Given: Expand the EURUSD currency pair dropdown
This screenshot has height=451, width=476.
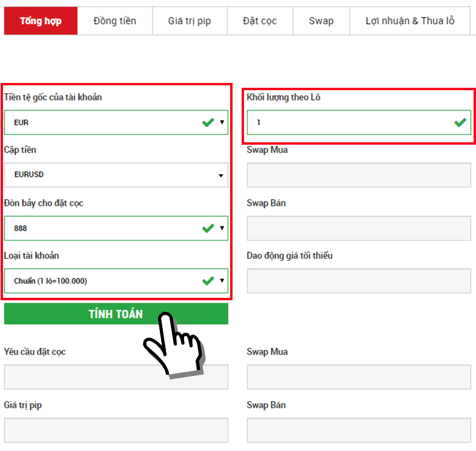Looking at the screenshot, I should click(116, 175).
